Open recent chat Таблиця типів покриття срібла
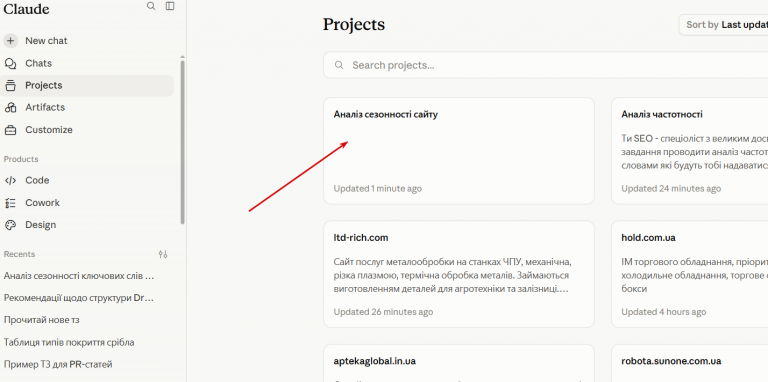Viewport: 768px width, 382px height. [69, 342]
